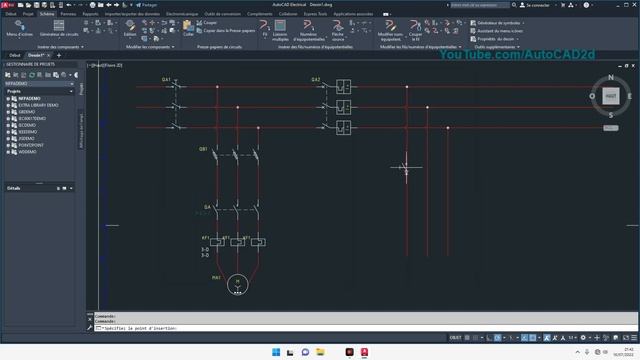Viewport: 640px width, 360px height.
Task: Switch to the Début ribbon tab
Action: [x=11, y=14]
